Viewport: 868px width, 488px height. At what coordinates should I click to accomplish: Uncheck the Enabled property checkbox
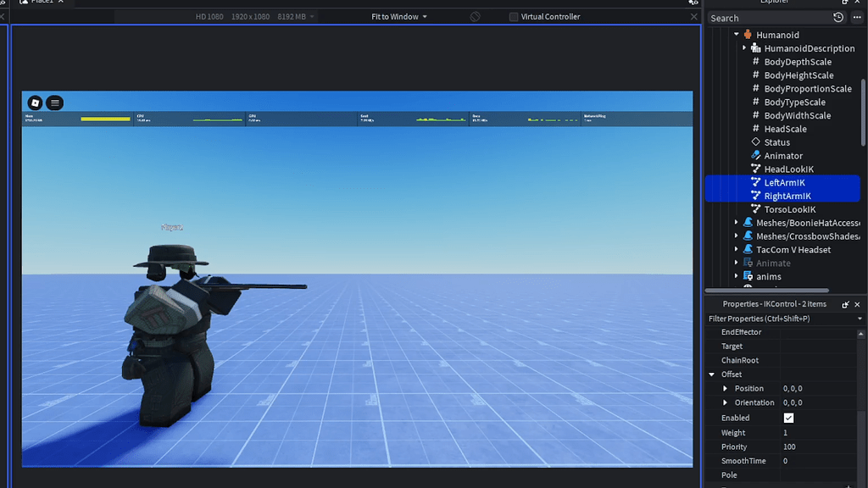tap(789, 419)
